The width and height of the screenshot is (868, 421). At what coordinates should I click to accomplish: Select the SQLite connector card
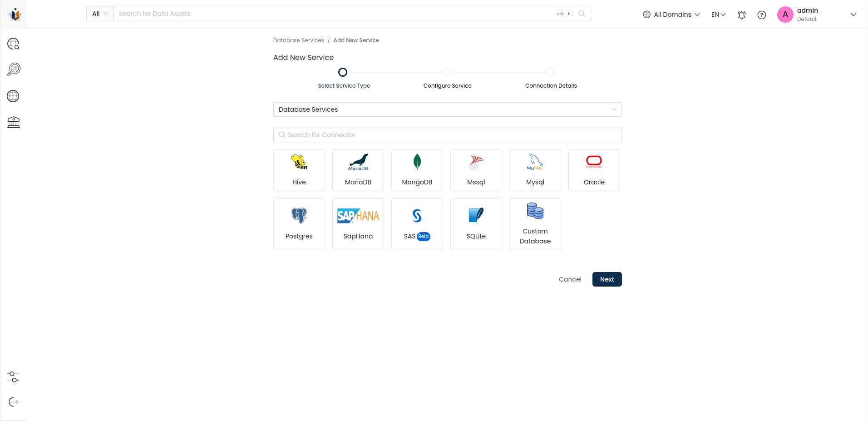(x=476, y=224)
